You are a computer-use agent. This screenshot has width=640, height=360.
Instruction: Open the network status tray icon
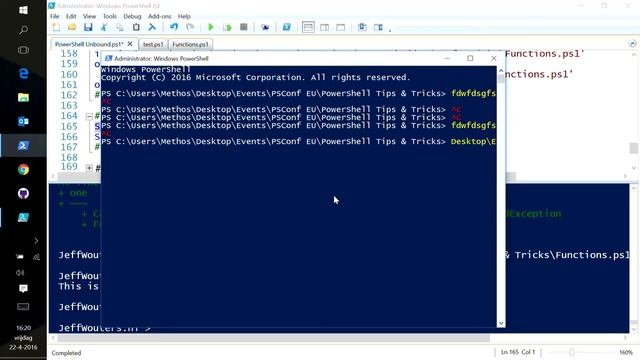click(x=36, y=257)
